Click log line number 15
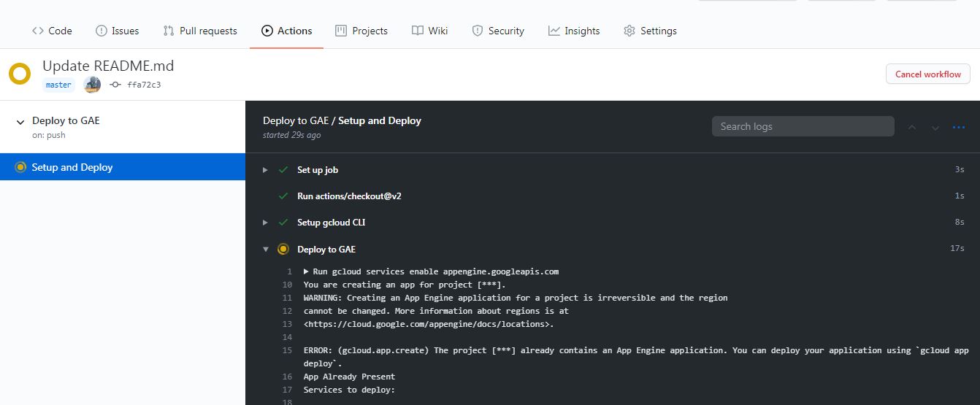The height and width of the screenshot is (405, 980). 288,350
